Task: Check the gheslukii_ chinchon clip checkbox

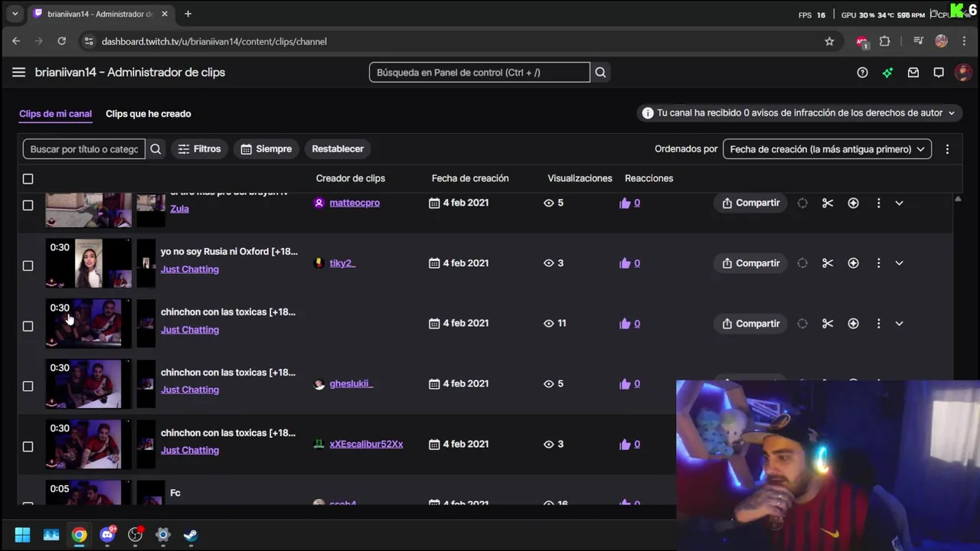Action: [28, 386]
